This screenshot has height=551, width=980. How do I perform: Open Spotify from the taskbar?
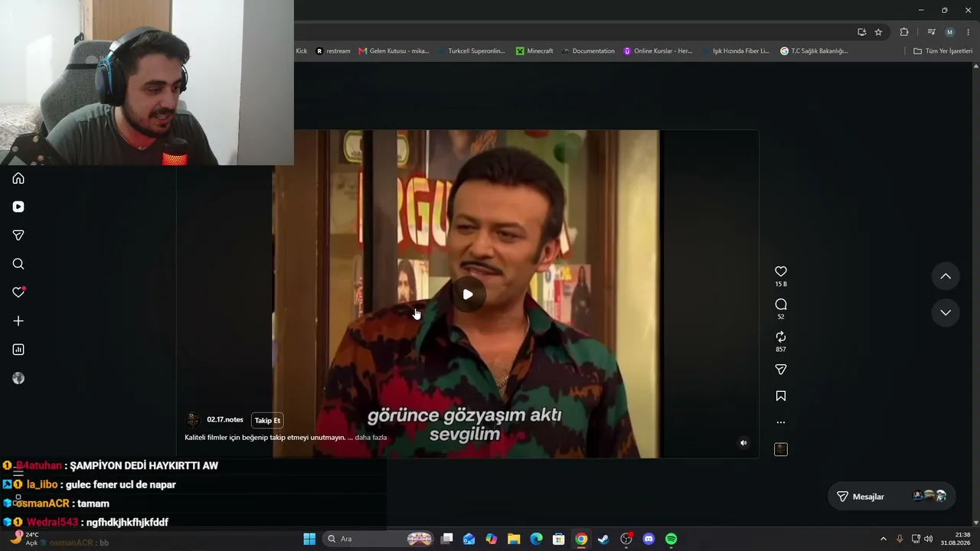click(671, 539)
